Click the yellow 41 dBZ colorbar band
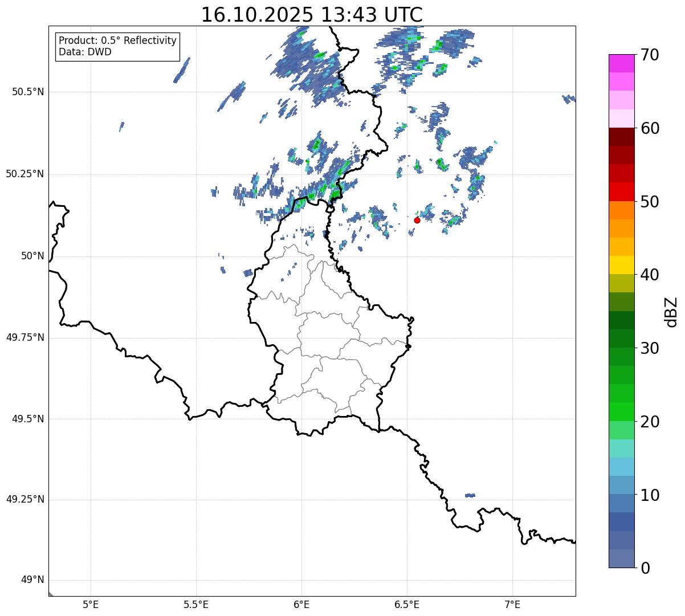The height and width of the screenshot is (616, 685). (x=621, y=265)
